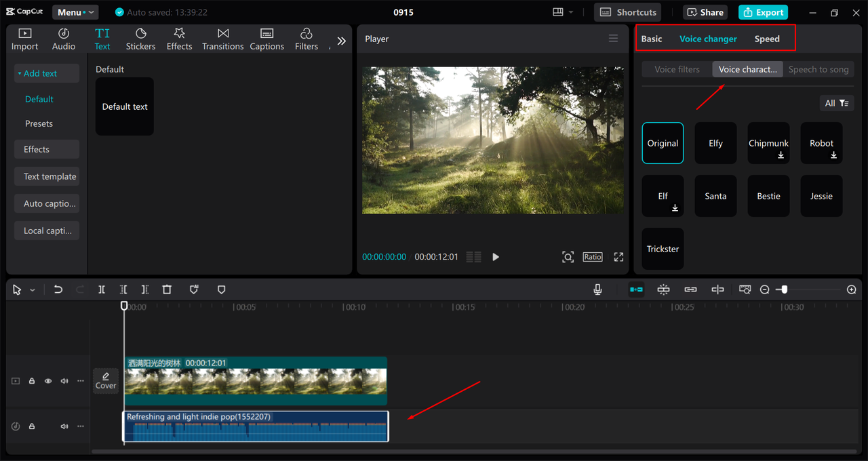
Task: Select the Speech to song sub-tab
Action: point(818,69)
